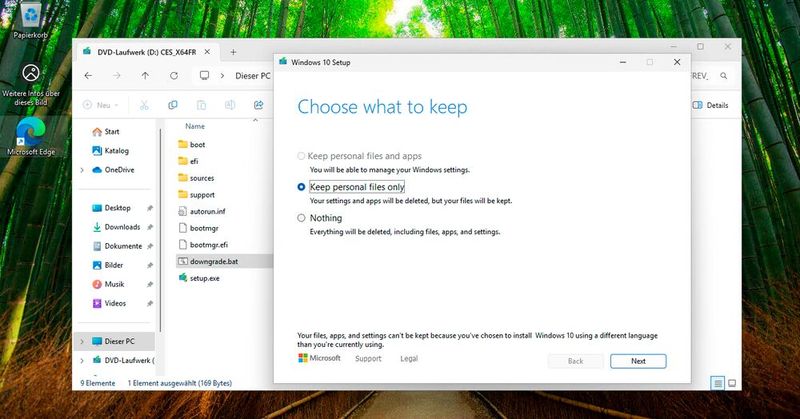
Task: Click the pin icon next to Videos
Action: (x=150, y=303)
